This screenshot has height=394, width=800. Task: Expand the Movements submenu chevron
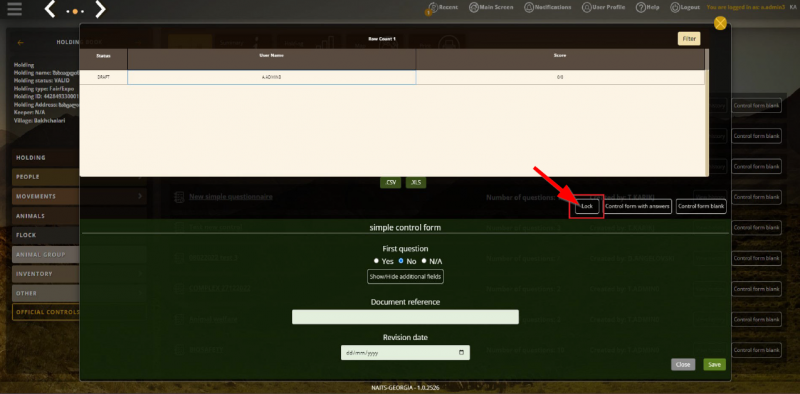(x=140, y=196)
